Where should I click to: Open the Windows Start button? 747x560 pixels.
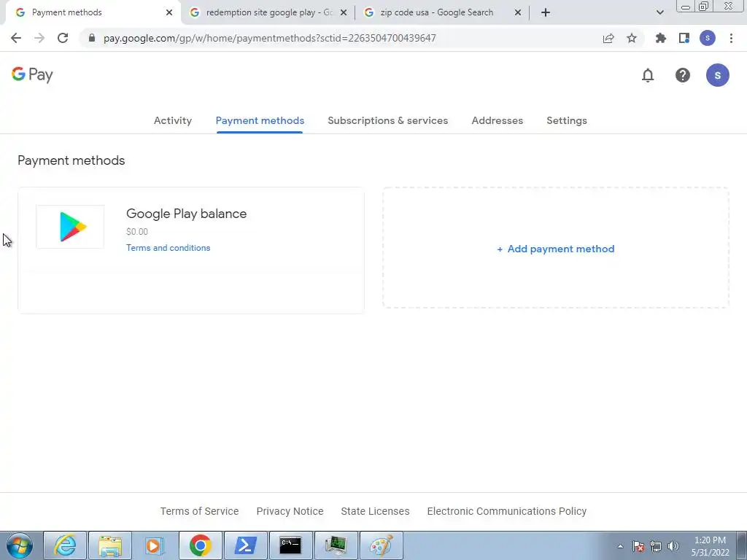coord(19,545)
